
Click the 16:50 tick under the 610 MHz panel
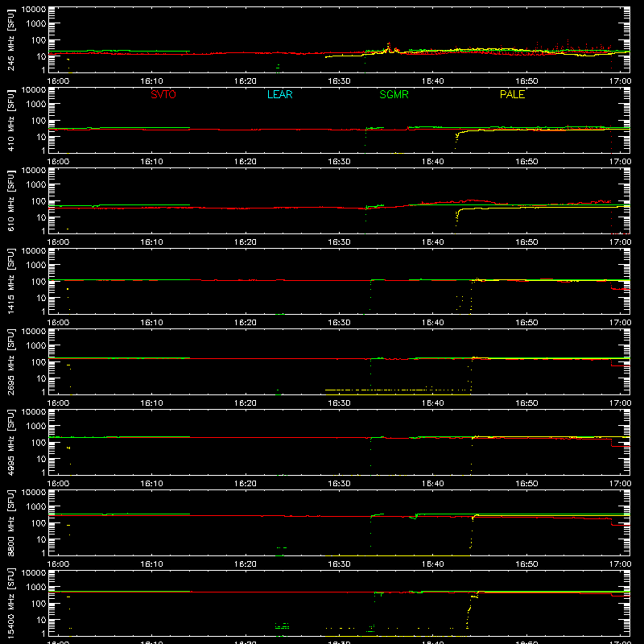tap(526, 242)
